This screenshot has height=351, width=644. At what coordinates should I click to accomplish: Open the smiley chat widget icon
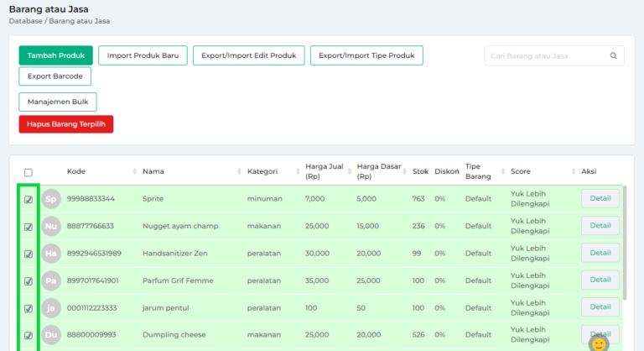(x=598, y=343)
